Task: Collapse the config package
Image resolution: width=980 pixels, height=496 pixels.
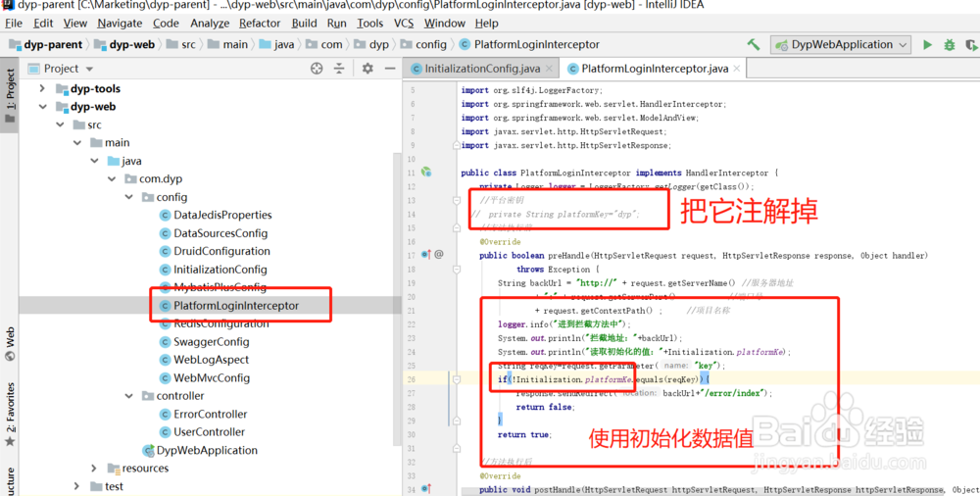Action: 129,196
